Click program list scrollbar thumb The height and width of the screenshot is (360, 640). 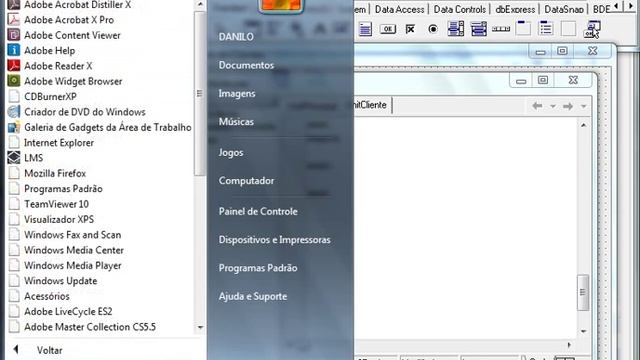pyautogui.click(x=200, y=93)
